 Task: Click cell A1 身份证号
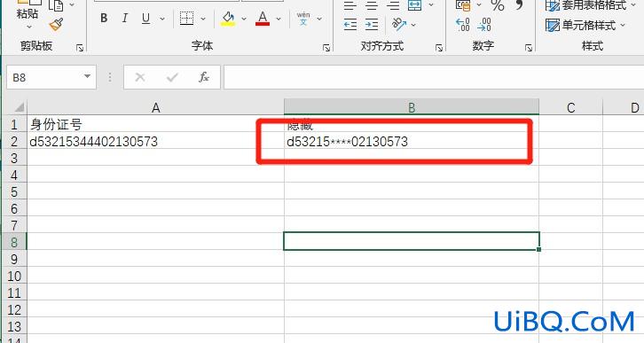(155, 124)
